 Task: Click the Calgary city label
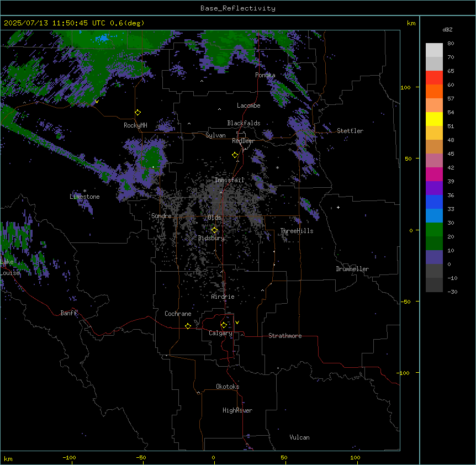pos(220,333)
